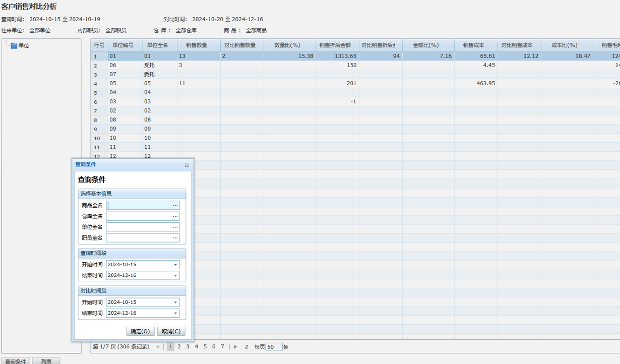Open the 职员全名 ellipsis picker
The height and width of the screenshot is (364, 620).
pyautogui.click(x=175, y=238)
